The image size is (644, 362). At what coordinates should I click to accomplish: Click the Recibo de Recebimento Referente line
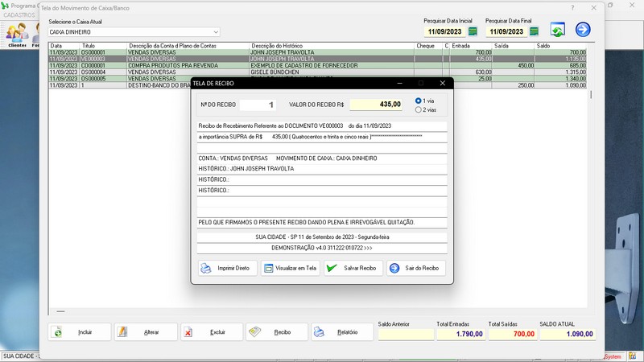tap(322, 126)
